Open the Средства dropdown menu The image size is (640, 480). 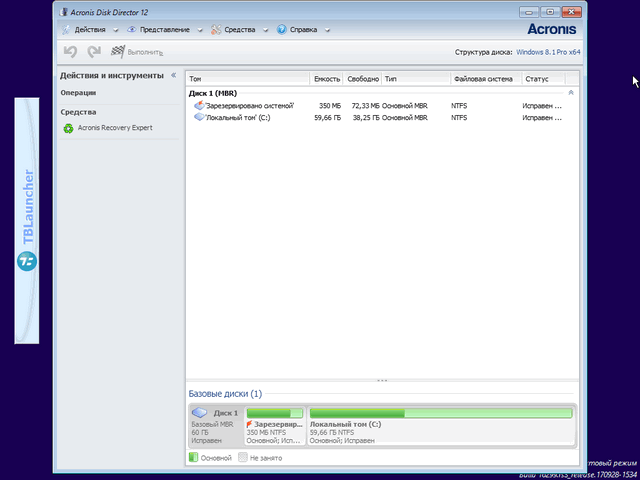pyautogui.click(x=239, y=30)
